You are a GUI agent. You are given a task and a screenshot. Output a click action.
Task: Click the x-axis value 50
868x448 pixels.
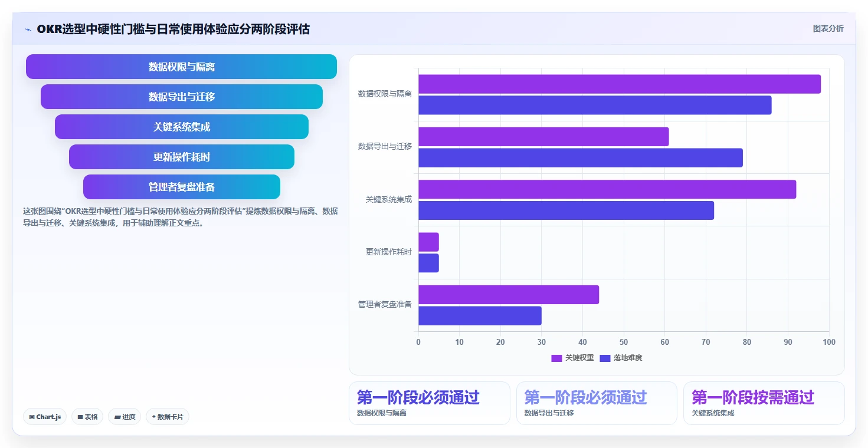pyautogui.click(x=624, y=342)
